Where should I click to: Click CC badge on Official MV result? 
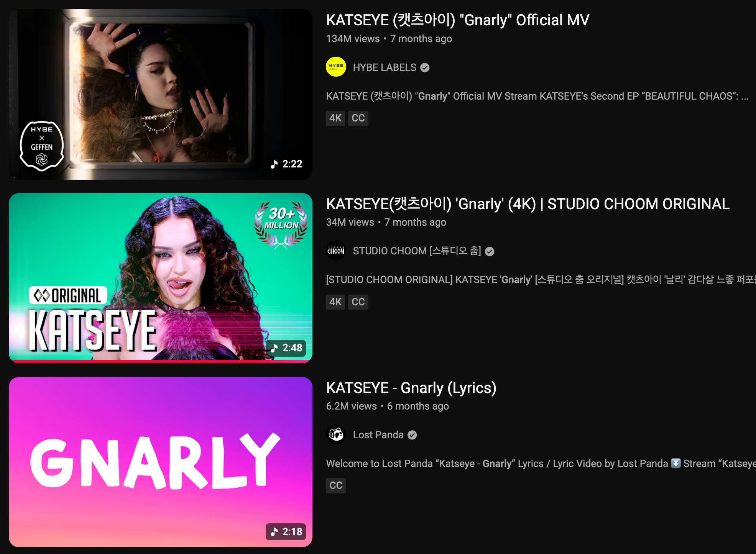(x=358, y=118)
